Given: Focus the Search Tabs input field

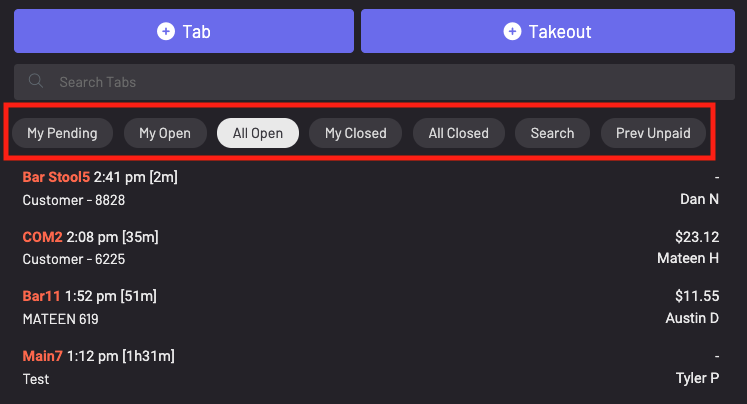Looking at the screenshot, I should pyautogui.click(x=380, y=82).
